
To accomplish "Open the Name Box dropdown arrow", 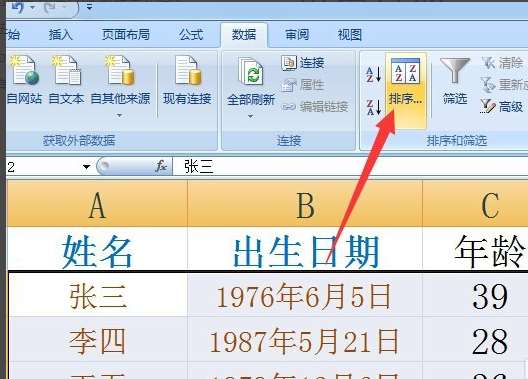I will pos(86,167).
